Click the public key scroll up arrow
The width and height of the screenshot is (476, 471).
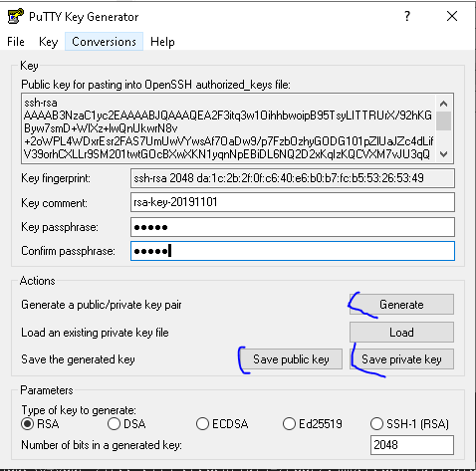click(x=444, y=104)
